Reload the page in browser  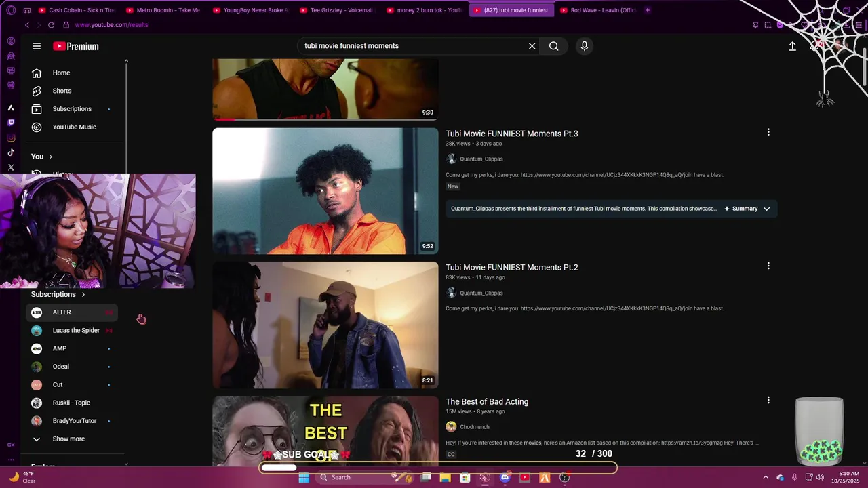tap(51, 25)
